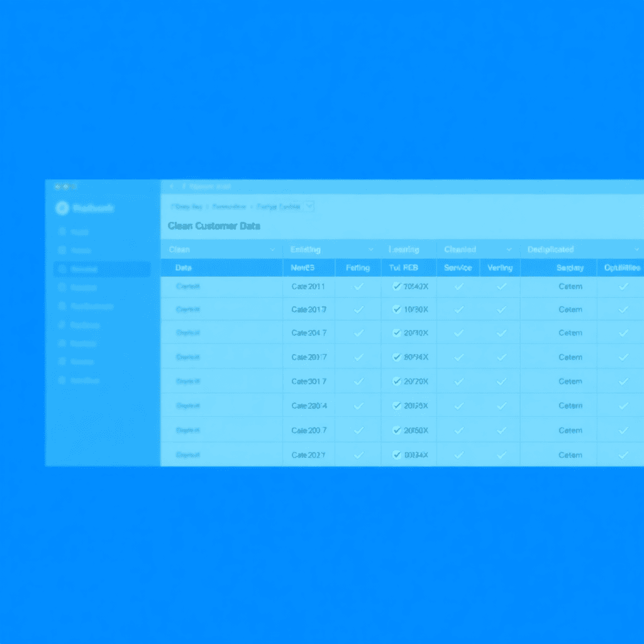The image size is (644, 644).
Task: Open the Data column link in the first row
Action: point(187,286)
